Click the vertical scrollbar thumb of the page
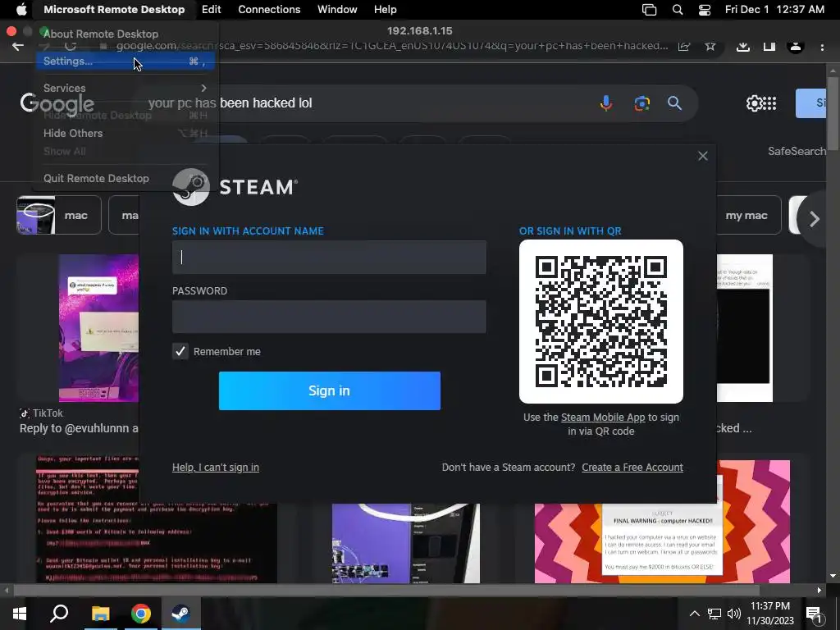This screenshot has height=630, width=840. pyautogui.click(x=833, y=112)
